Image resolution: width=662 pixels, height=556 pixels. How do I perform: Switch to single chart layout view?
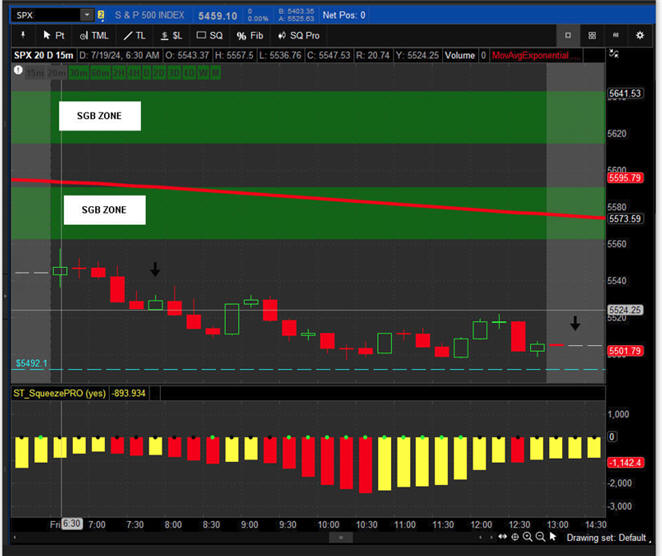point(568,35)
